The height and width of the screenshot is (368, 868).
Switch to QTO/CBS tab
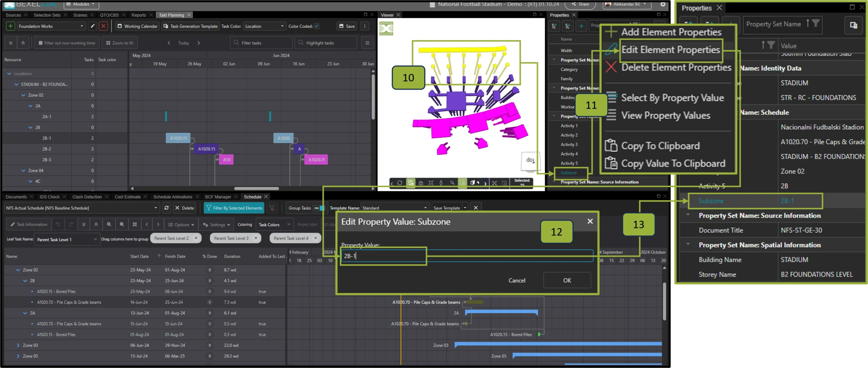(109, 15)
